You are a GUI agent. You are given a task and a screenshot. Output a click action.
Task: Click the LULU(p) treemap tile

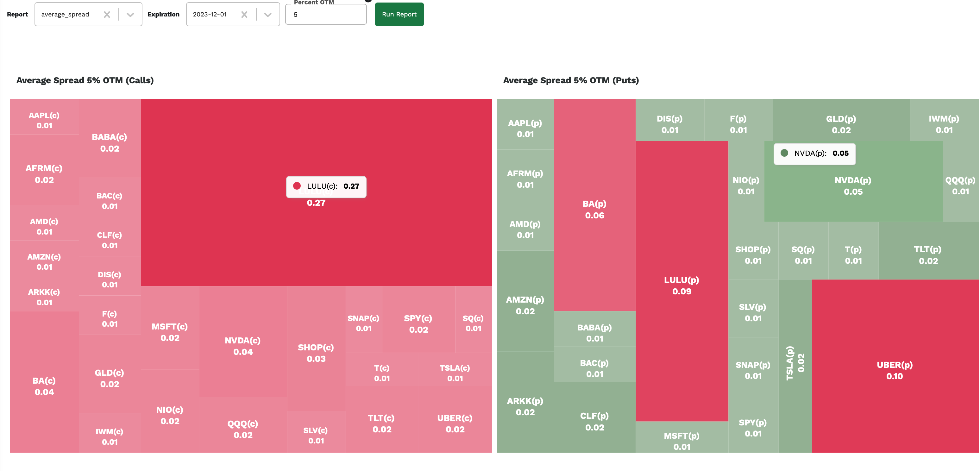pos(682,285)
